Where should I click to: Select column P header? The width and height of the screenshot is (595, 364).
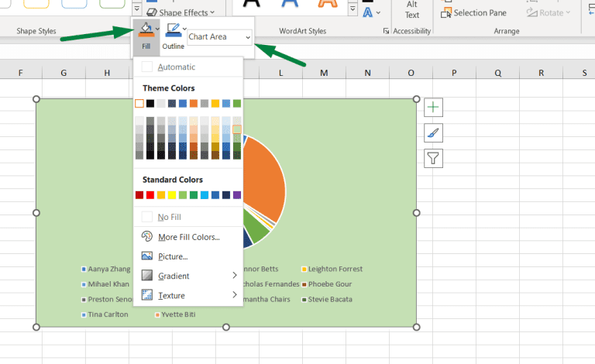pos(454,73)
